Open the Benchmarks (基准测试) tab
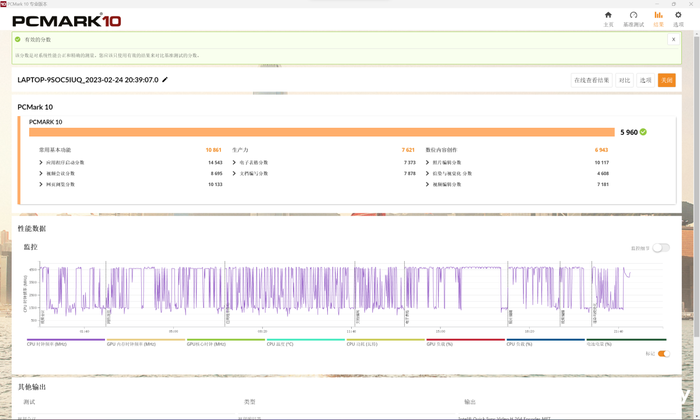This screenshot has width=700, height=420. coord(633,19)
